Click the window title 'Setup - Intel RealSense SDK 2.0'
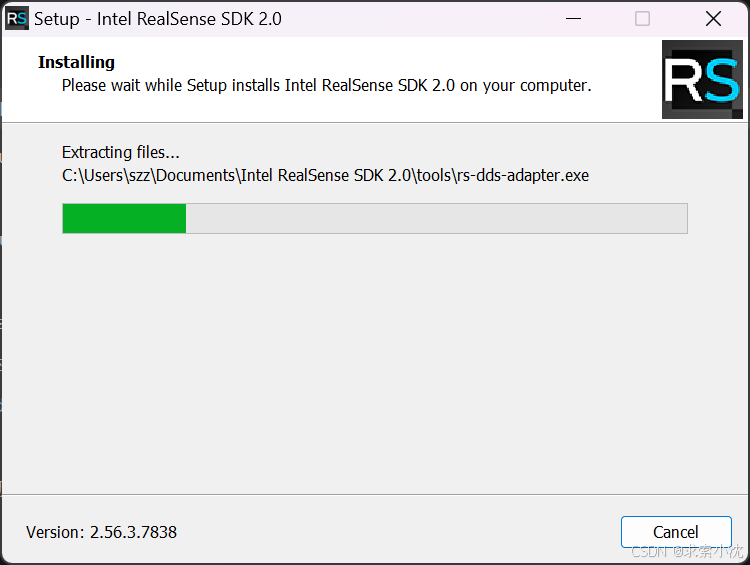 (x=158, y=19)
